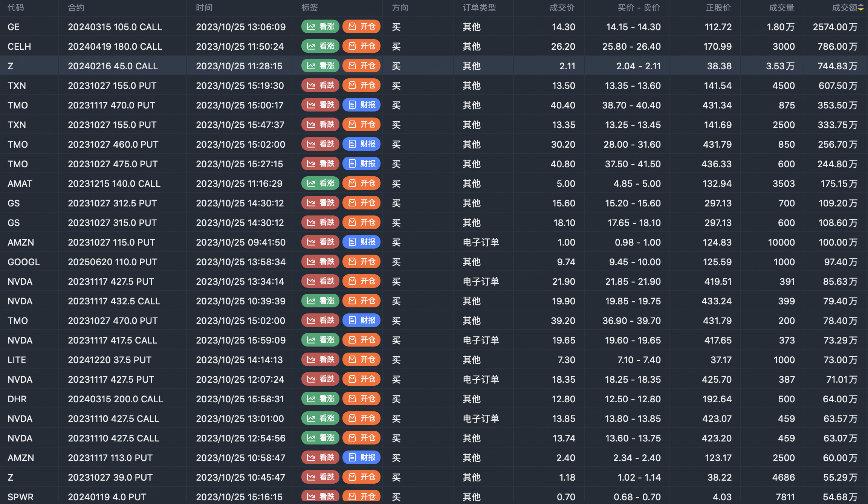Image resolution: width=868 pixels, height=504 pixels.
Task: Click 电子订单 in the AMZN 115.0 PUT row
Action: click(481, 243)
